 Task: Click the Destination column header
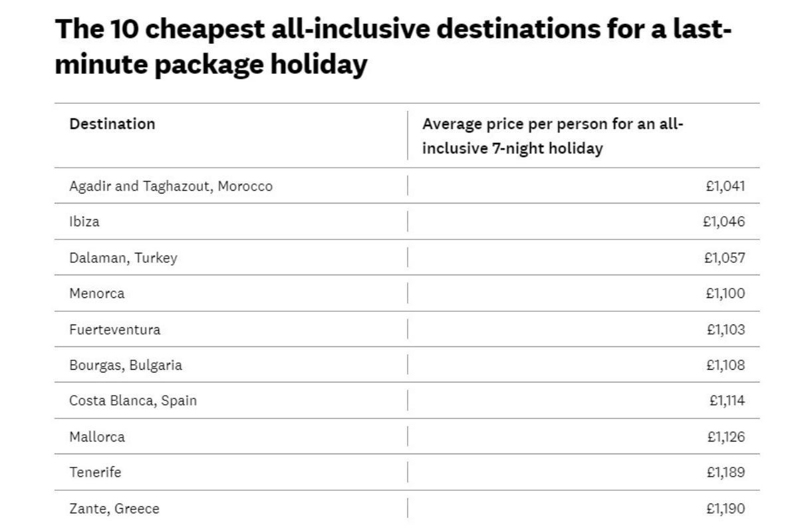coord(112,124)
